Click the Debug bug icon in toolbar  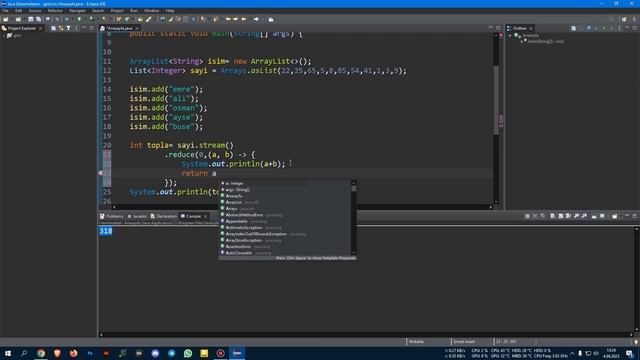(x=67, y=19)
